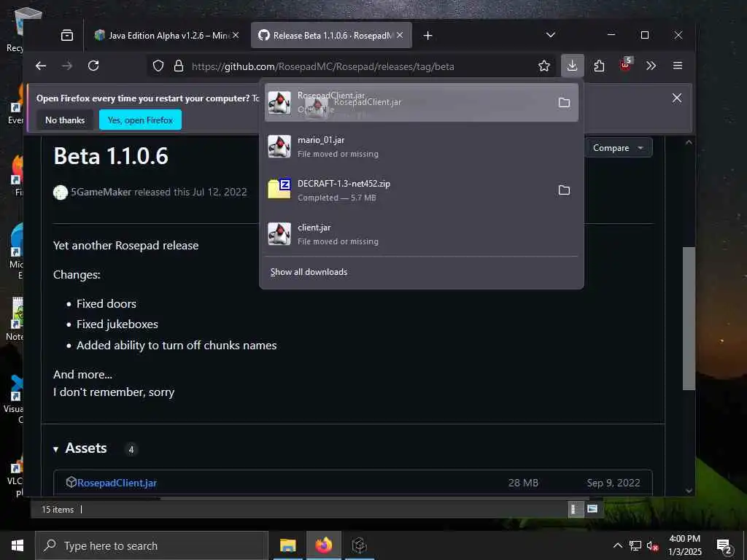
Task: Click the page vertical scrollbar thumb
Action: 689,319
